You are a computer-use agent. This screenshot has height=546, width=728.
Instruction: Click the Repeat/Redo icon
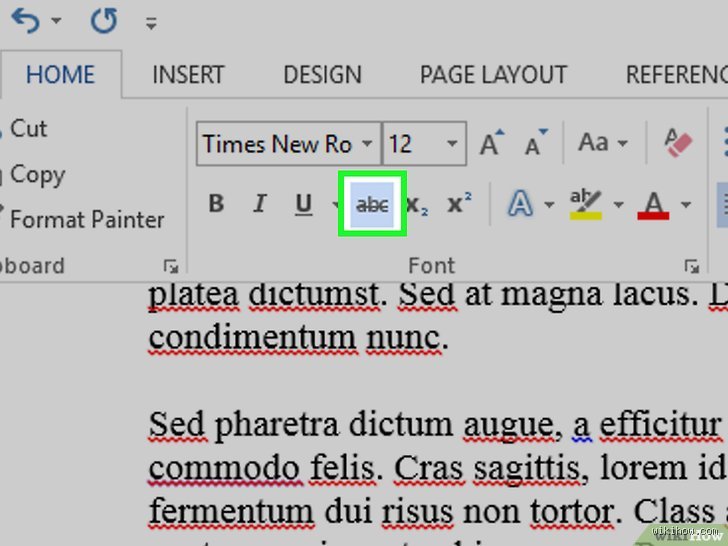pyautogui.click(x=104, y=21)
